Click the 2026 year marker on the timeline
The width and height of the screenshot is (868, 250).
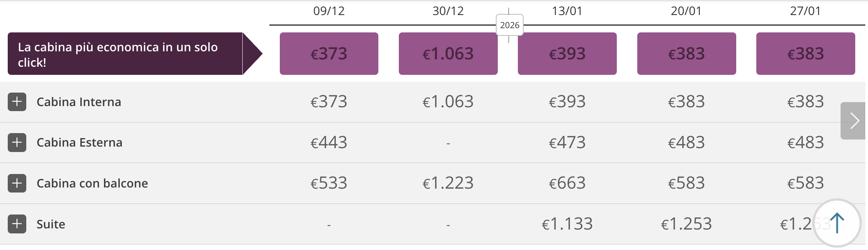tap(509, 25)
